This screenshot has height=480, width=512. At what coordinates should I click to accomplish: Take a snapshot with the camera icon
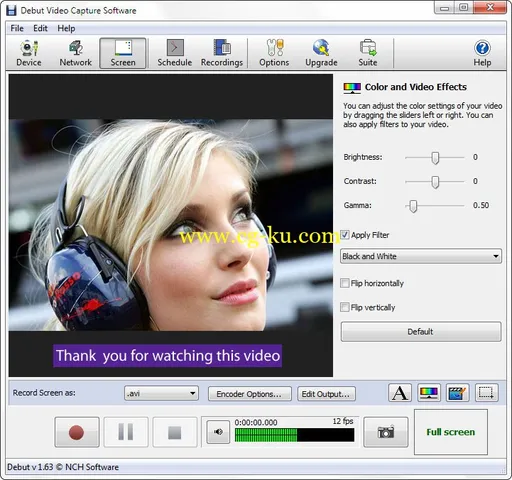(386, 432)
